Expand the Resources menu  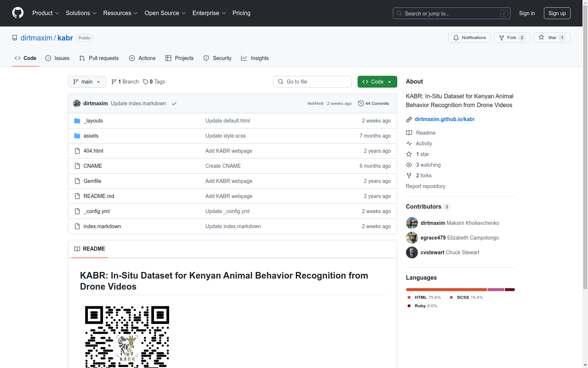[x=121, y=13]
